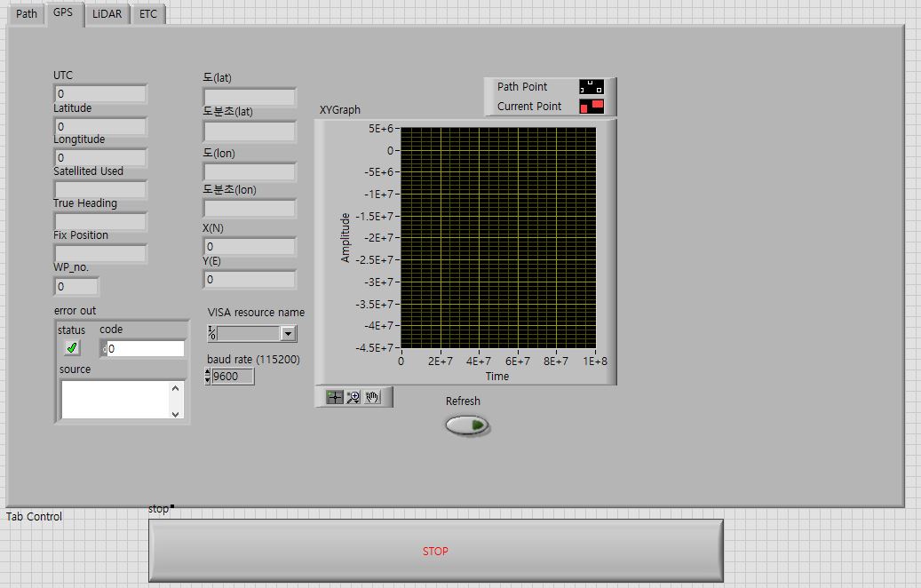Click the WP_no. value field
This screenshot has height=588, width=921.
click(x=76, y=286)
